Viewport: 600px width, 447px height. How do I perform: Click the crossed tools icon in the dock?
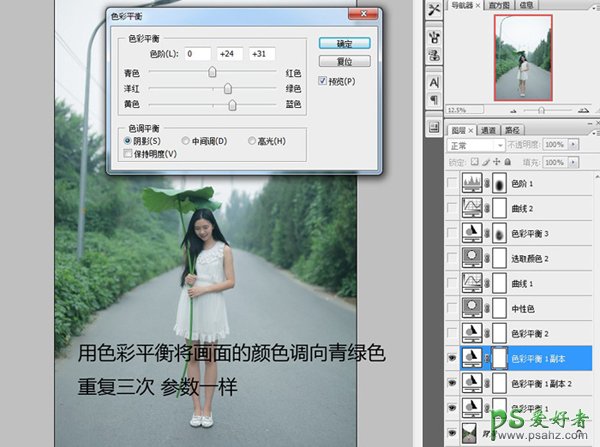click(x=434, y=10)
